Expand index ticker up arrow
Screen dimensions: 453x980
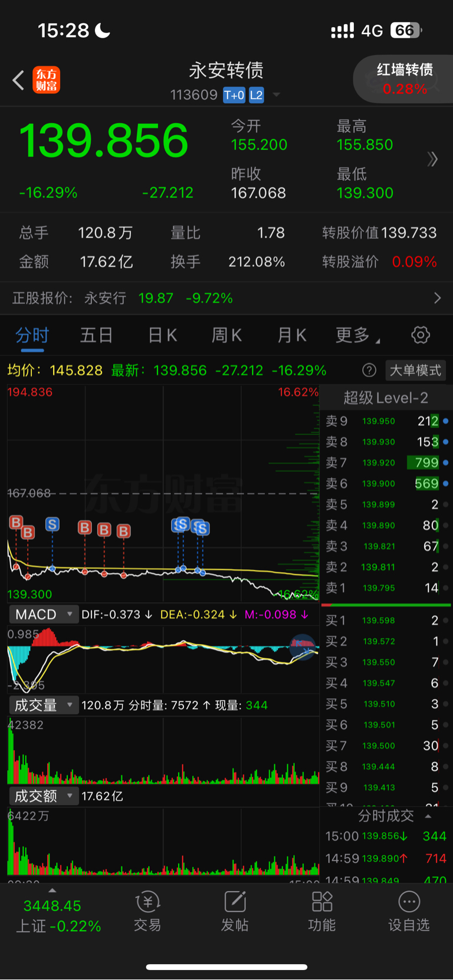pos(52,890)
